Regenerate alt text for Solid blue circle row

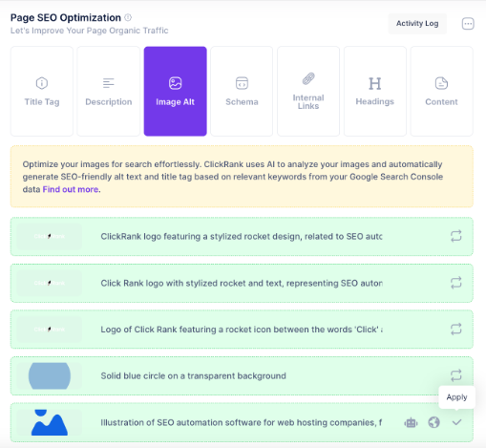coord(455,375)
